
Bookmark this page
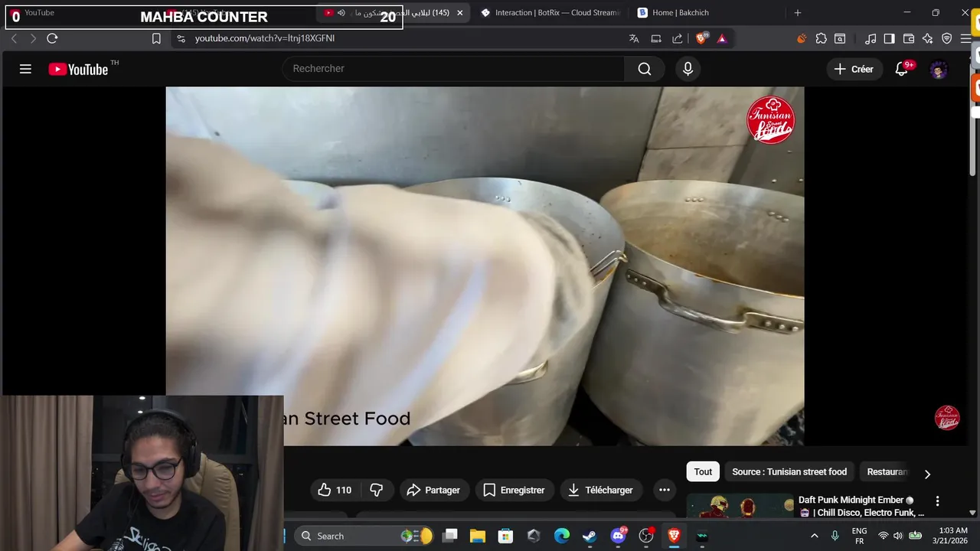(x=156, y=38)
